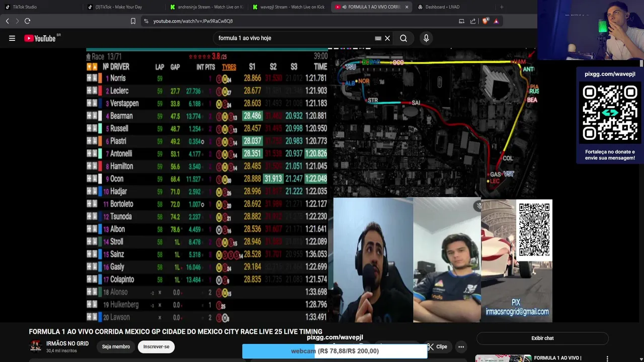Viewport: 644px width, 362px height.
Task: Open more actions three-dot button under video
Action: 461,347
